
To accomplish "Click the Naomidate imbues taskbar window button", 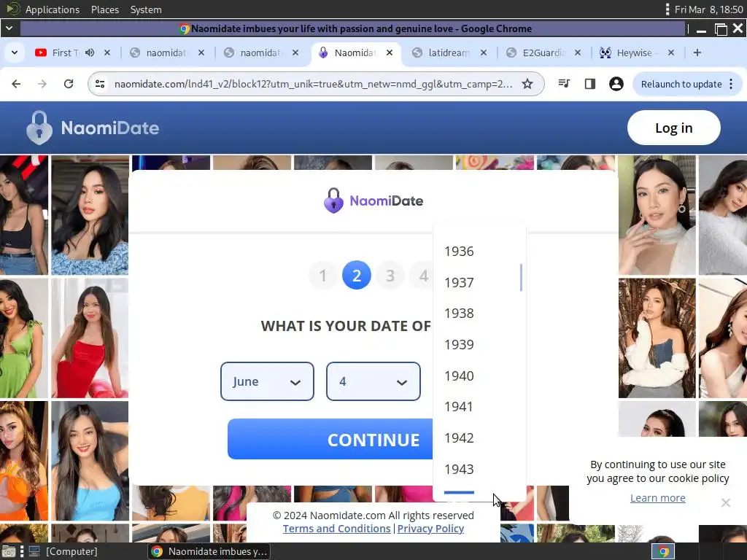I will point(209,551).
